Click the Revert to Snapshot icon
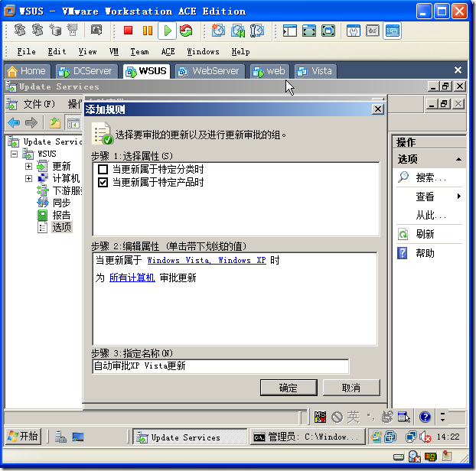The width and height of the screenshot is (476, 471). pyautogui.click(x=238, y=31)
